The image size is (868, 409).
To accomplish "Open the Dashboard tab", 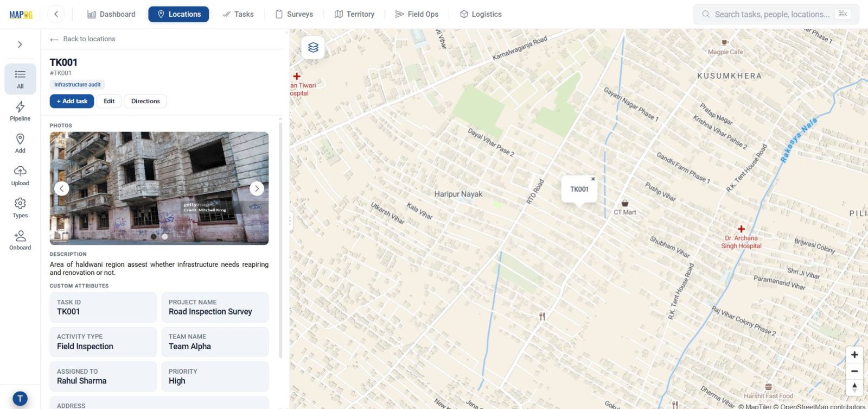I will click(111, 14).
